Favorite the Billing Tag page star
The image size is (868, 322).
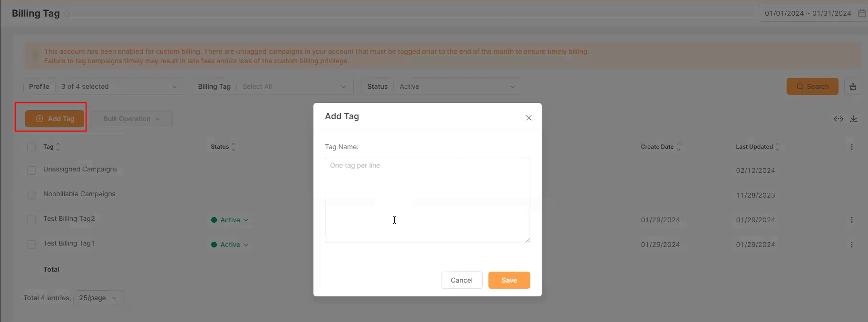[x=67, y=14]
